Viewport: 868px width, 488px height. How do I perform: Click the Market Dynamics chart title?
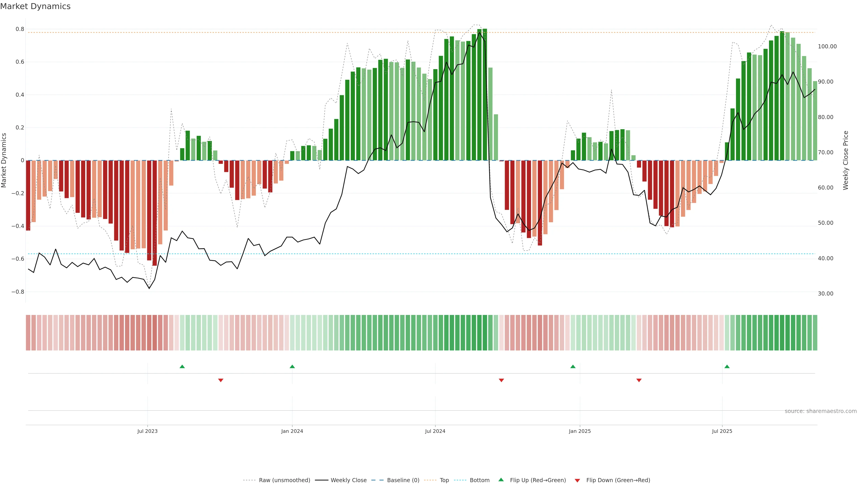pos(35,6)
